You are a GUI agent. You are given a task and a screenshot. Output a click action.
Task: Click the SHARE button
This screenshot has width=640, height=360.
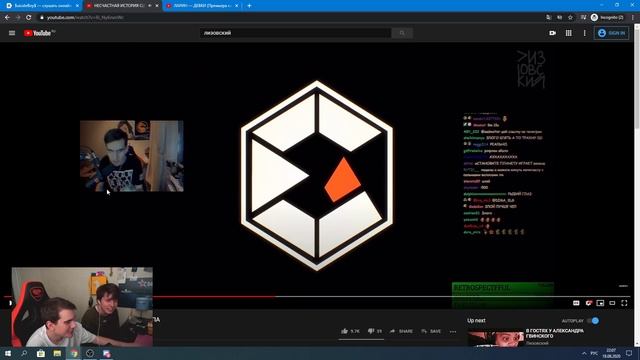401,331
